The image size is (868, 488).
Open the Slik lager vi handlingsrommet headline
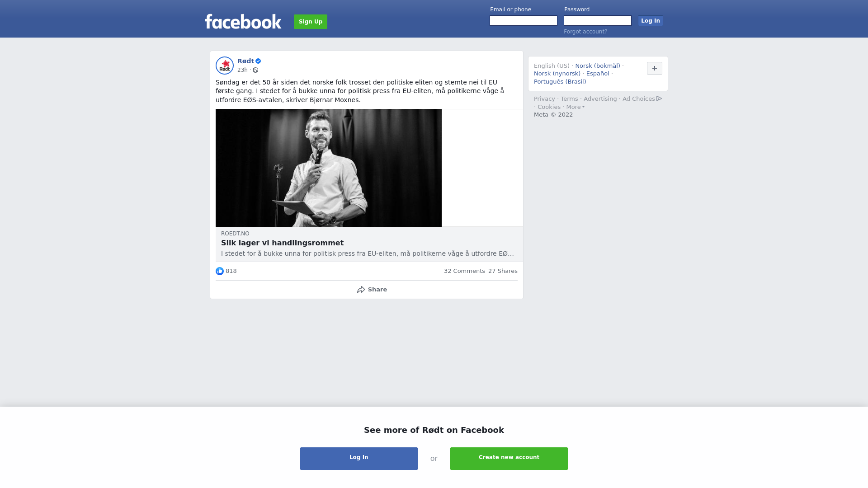[282, 243]
